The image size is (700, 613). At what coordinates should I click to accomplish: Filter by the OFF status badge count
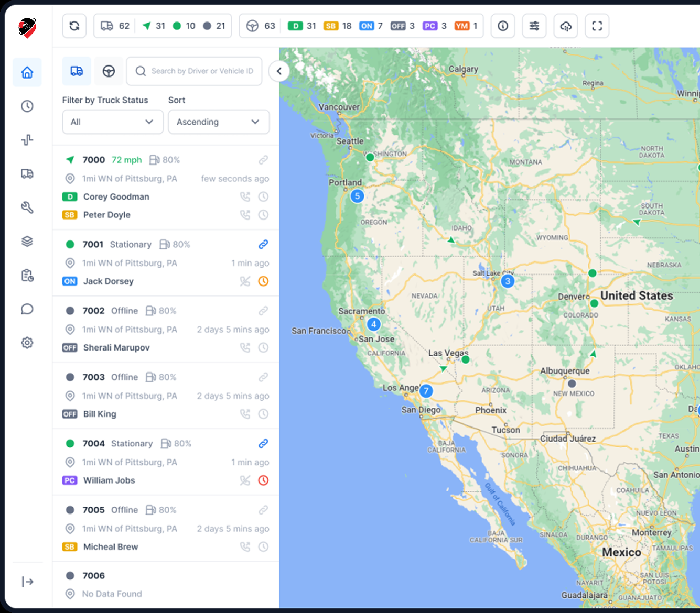[402, 26]
